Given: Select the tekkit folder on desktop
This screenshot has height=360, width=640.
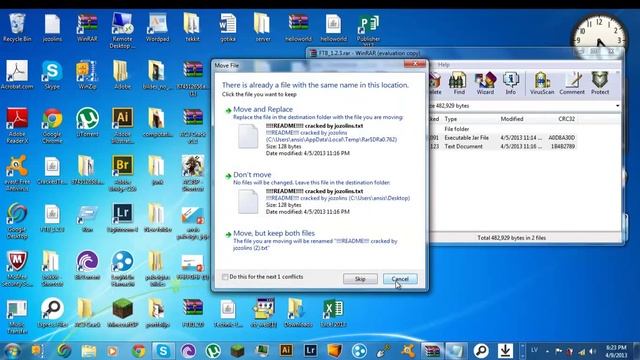Looking at the screenshot, I should click(x=192, y=27).
